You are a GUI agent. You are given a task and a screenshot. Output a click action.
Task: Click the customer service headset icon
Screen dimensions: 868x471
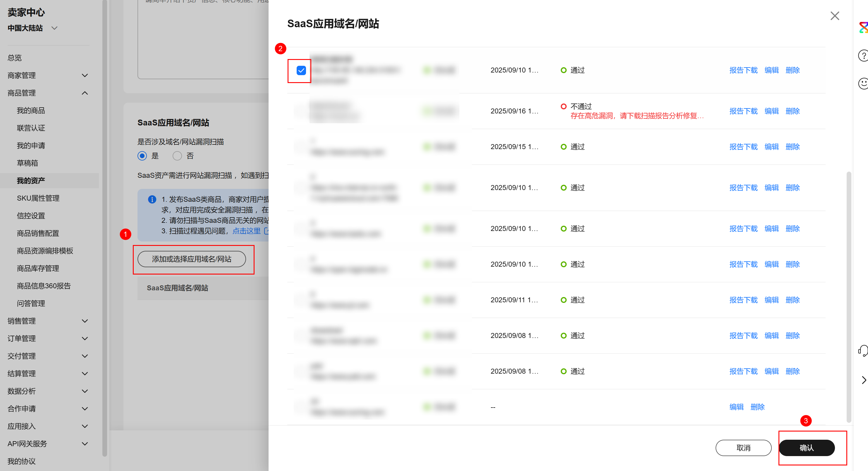click(x=863, y=351)
